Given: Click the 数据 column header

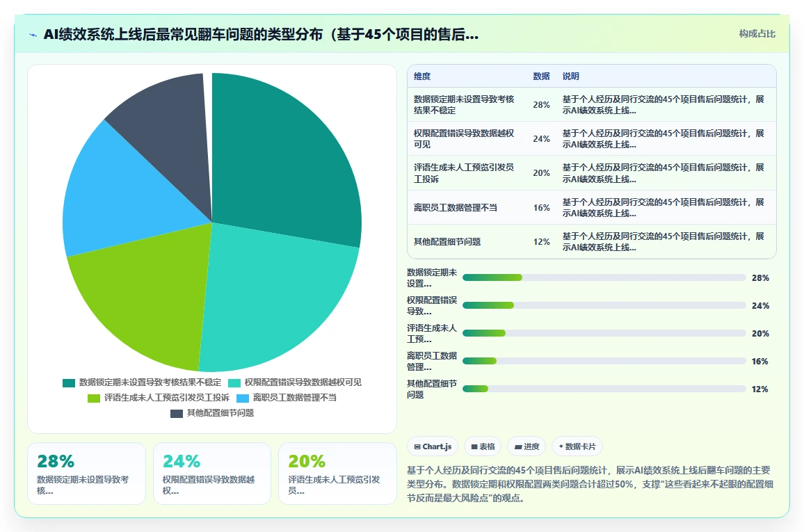Looking at the screenshot, I should [541, 76].
